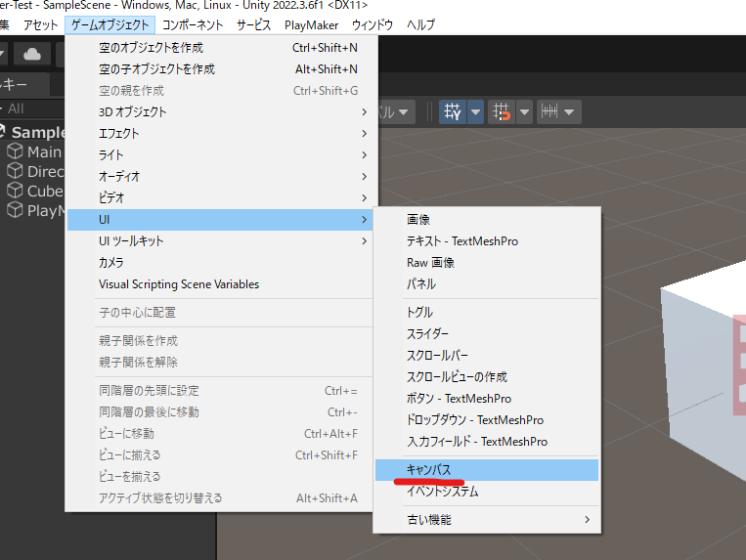Screen dimensions: 746x560
Task: Expand the 3D オブジェクト submenu
Action: pos(133,112)
